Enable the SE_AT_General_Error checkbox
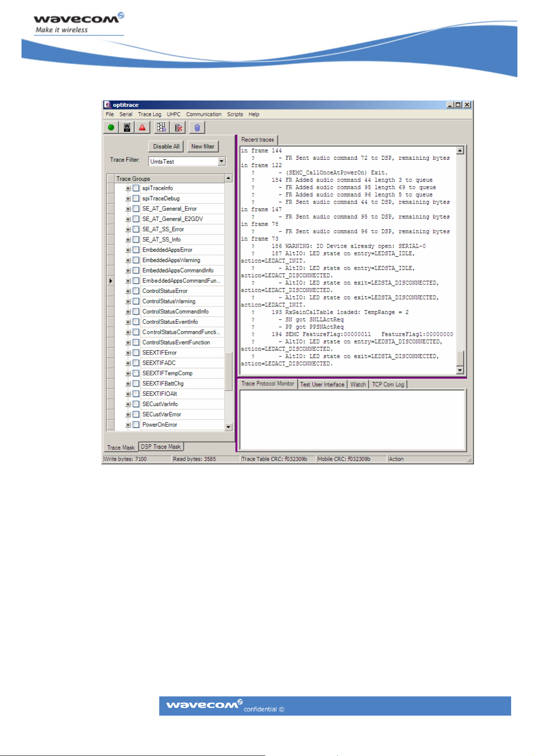 [136, 209]
